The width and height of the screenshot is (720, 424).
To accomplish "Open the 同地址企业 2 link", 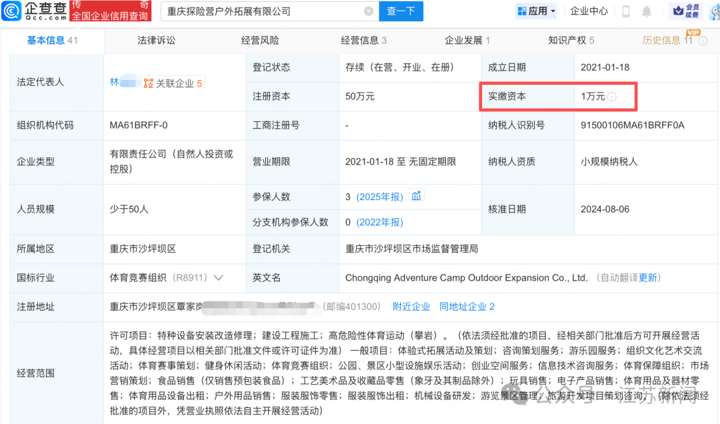I will [467, 306].
